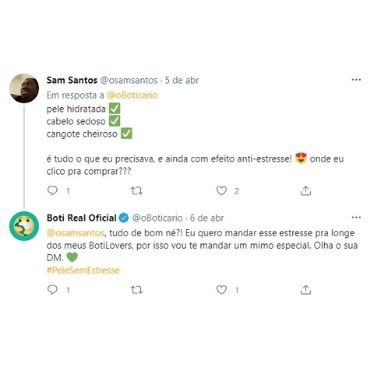Open the 5 de abr timestamp
This screenshot has height=370, width=370.
182,80
